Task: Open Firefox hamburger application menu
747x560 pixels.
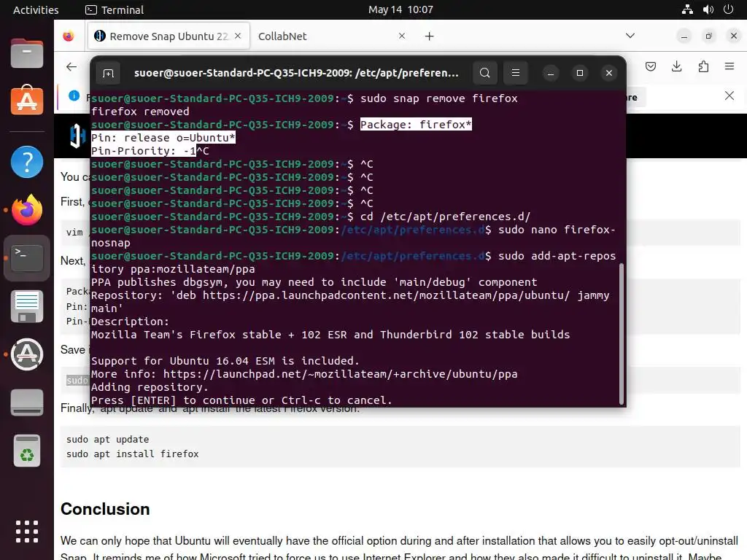Action: click(729, 66)
